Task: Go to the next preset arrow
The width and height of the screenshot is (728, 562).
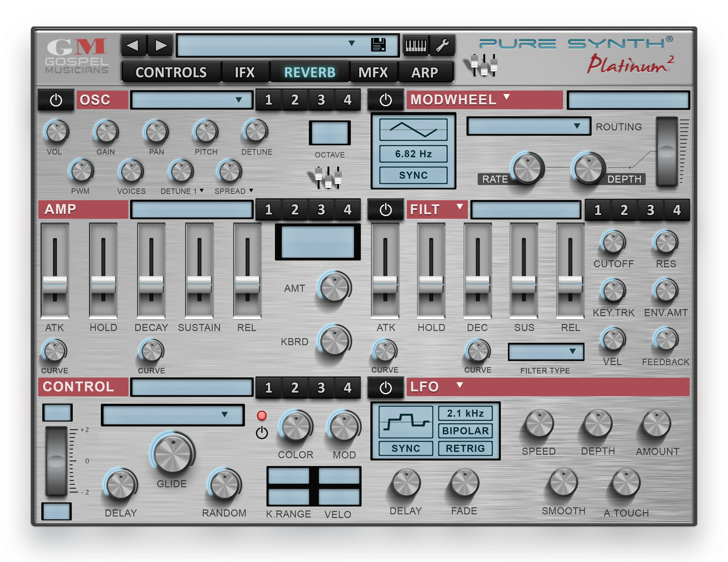Action: (160, 45)
